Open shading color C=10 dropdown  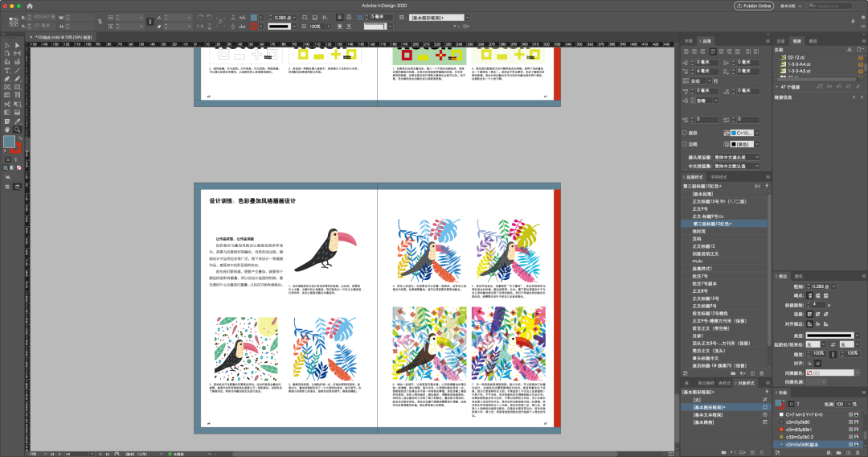tap(757, 133)
